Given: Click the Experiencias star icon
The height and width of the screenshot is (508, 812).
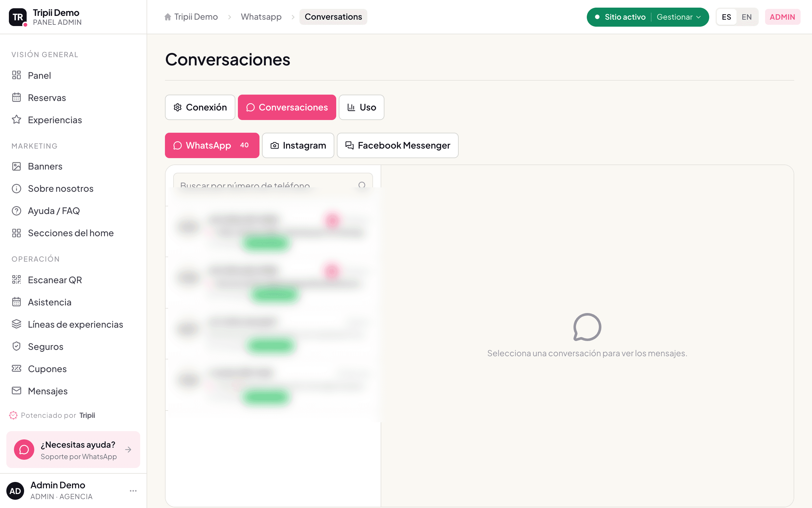Looking at the screenshot, I should click(16, 120).
